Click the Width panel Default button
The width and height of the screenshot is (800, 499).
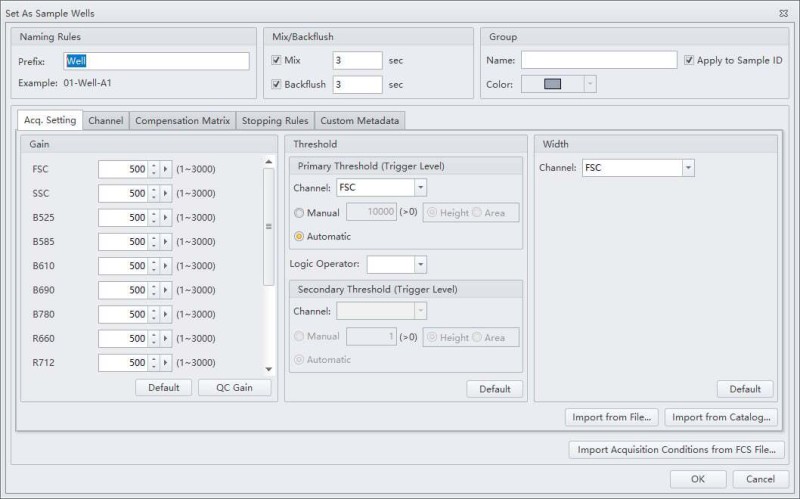click(745, 389)
